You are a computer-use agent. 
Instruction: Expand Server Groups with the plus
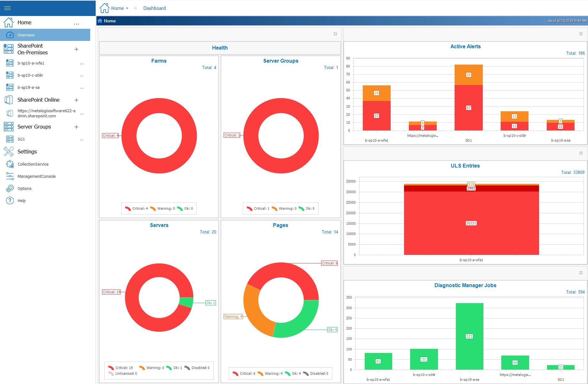click(x=76, y=127)
